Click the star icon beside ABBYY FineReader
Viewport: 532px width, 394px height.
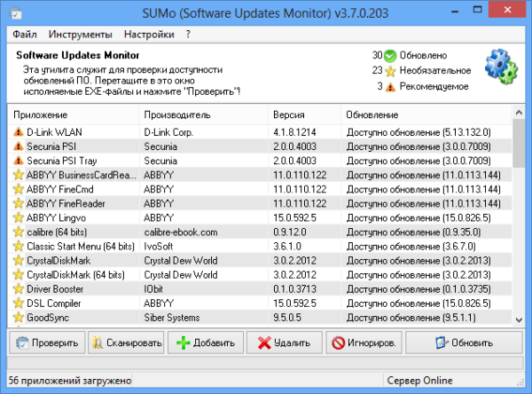point(19,203)
